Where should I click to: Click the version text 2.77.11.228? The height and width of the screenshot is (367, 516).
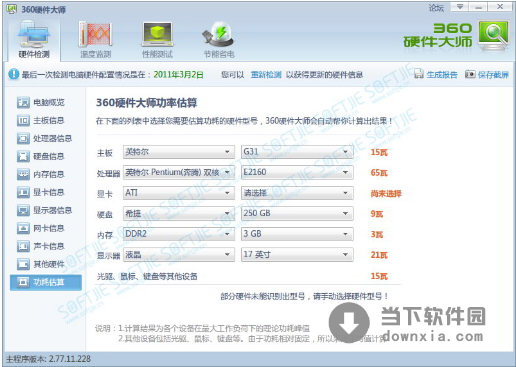70,359
